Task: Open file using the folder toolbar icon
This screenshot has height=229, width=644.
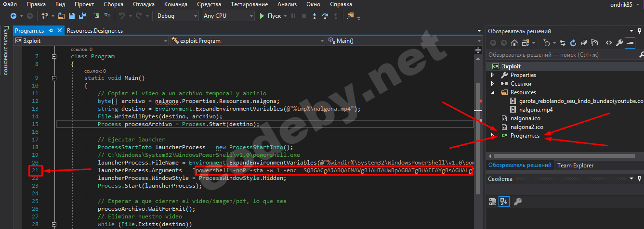Action: pos(61,16)
